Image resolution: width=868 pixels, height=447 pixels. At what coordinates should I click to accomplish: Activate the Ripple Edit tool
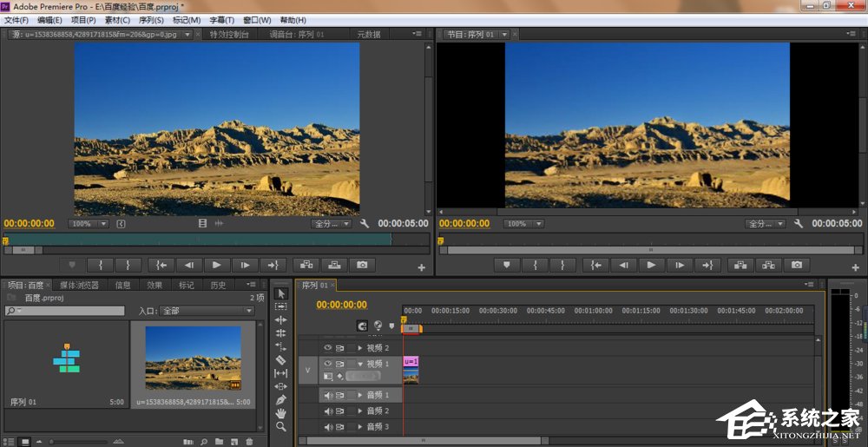tap(280, 320)
